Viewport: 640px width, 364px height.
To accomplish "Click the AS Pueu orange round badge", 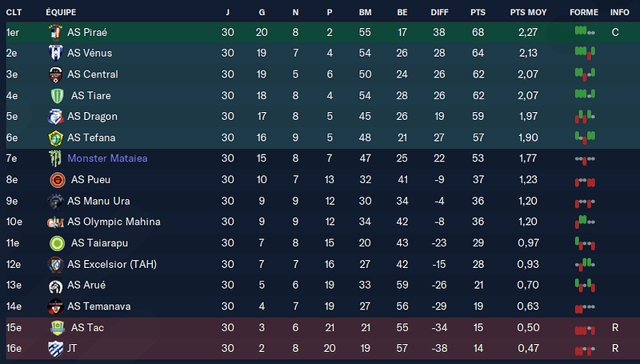I will 57,180.
